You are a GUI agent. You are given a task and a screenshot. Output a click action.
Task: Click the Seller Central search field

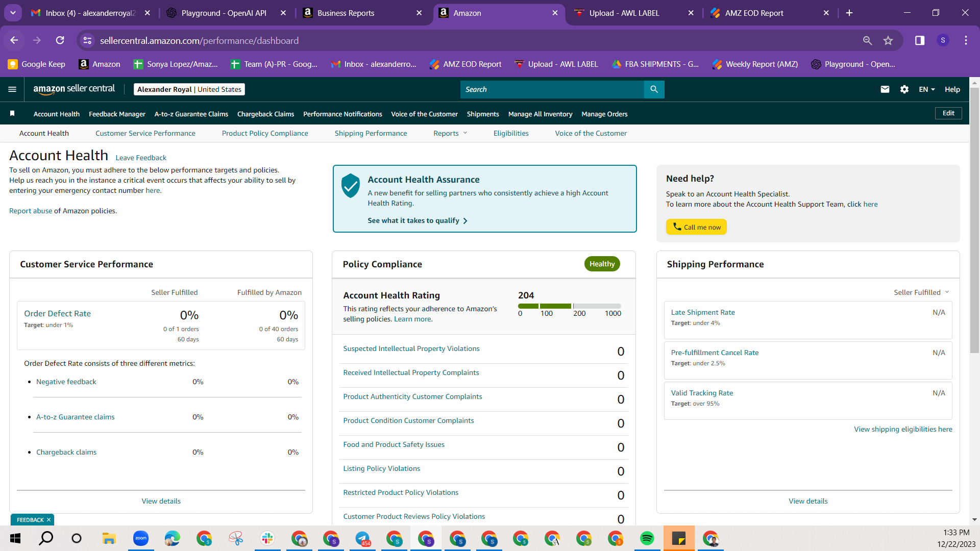pos(552,89)
